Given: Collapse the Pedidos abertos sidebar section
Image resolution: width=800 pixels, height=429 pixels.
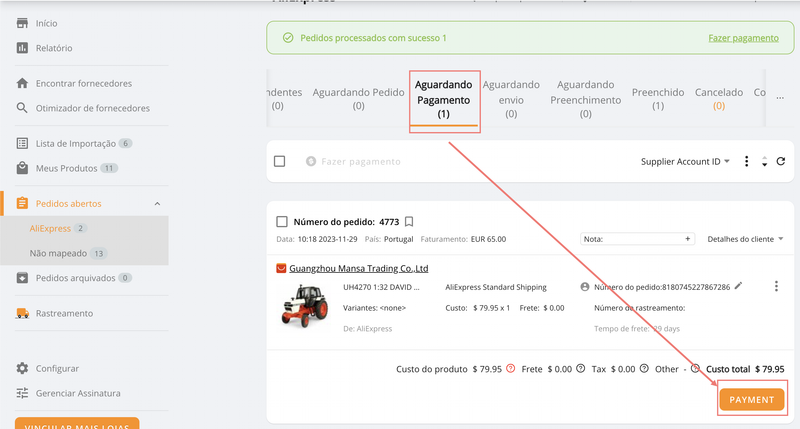Looking at the screenshot, I should (157, 203).
